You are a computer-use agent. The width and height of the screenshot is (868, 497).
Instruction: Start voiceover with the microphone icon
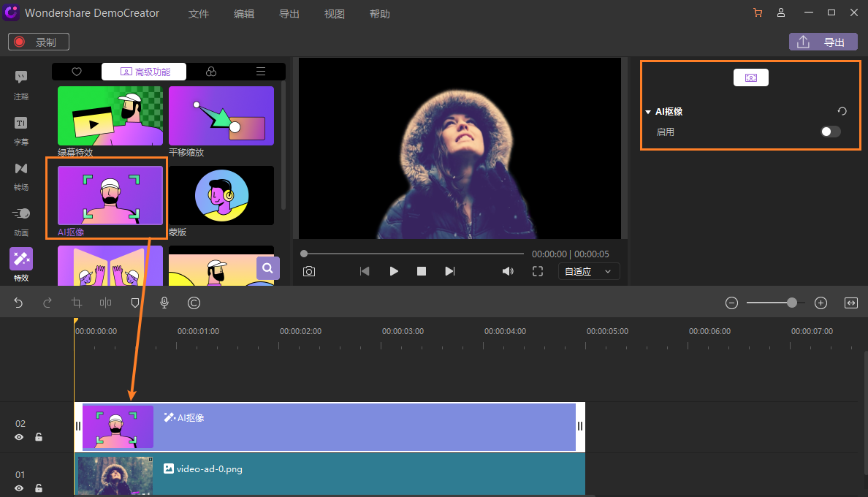pyautogui.click(x=164, y=303)
